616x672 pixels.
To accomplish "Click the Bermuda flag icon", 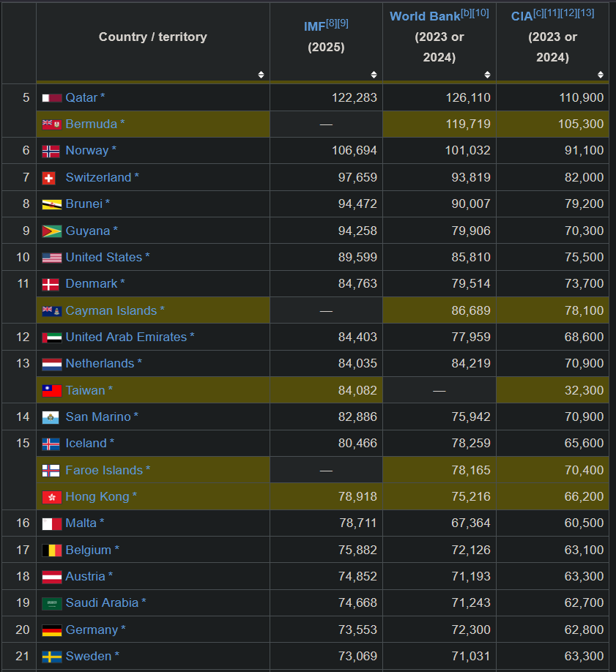I will coord(52,124).
